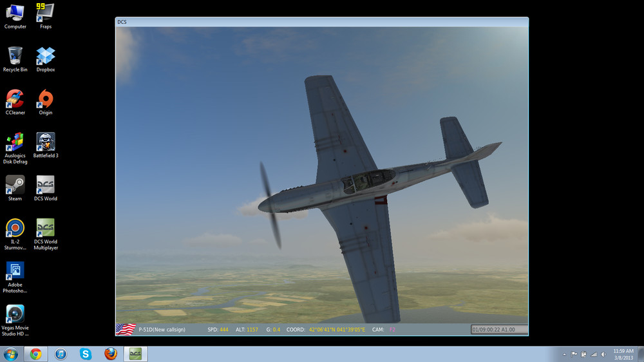Open the volume speaker tray icon
This screenshot has height=362, width=644.
coord(603,354)
